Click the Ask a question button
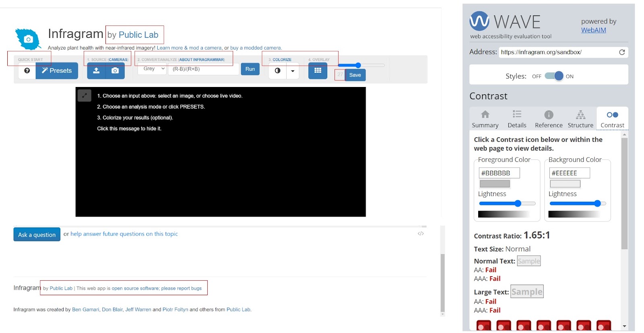This screenshot has width=644, height=333. (x=37, y=235)
